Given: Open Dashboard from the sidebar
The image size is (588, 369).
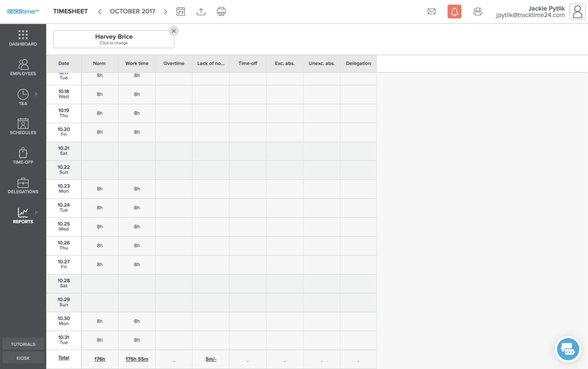Looking at the screenshot, I should pos(23,38).
